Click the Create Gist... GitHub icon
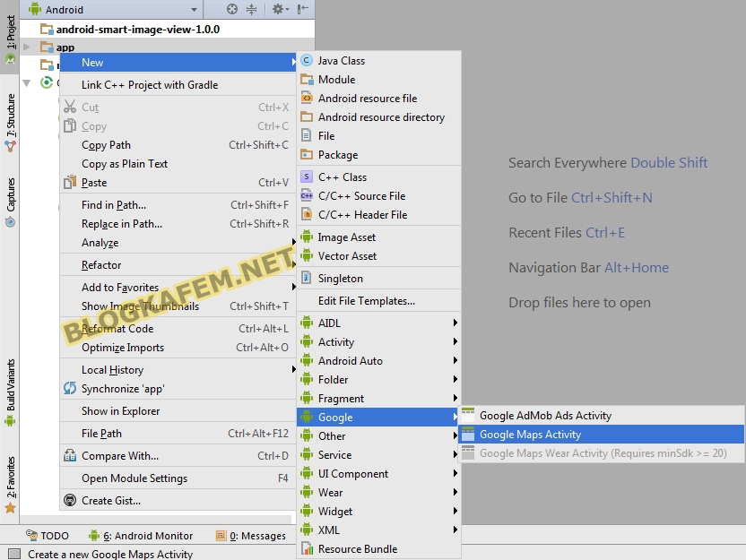This screenshot has width=746, height=560. click(x=70, y=500)
